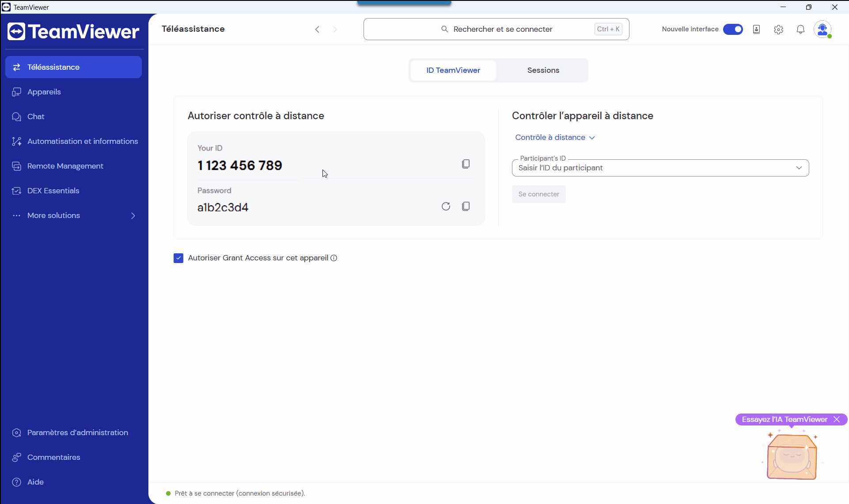Viewport: 849px width, 504px height.
Task: Toggle the Nouvelle interface switch
Action: tap(733, 29)
